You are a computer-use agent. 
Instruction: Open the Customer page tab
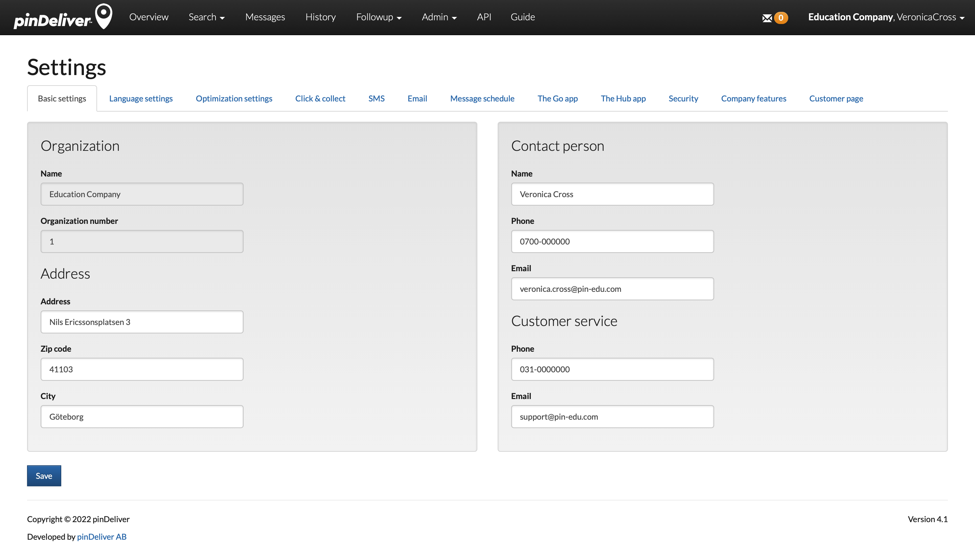coord(836,98)
